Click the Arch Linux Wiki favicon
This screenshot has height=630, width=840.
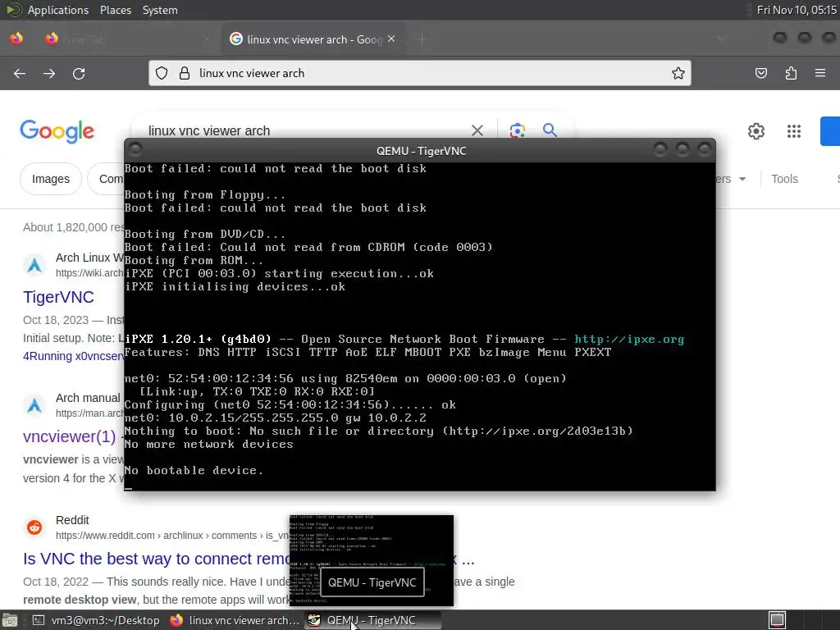point(34,265)
